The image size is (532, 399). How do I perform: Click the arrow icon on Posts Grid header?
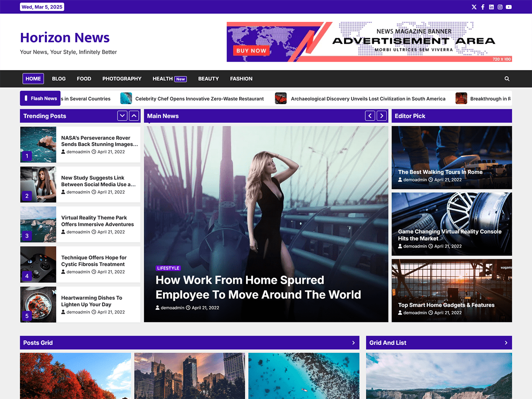click(353, 343)
